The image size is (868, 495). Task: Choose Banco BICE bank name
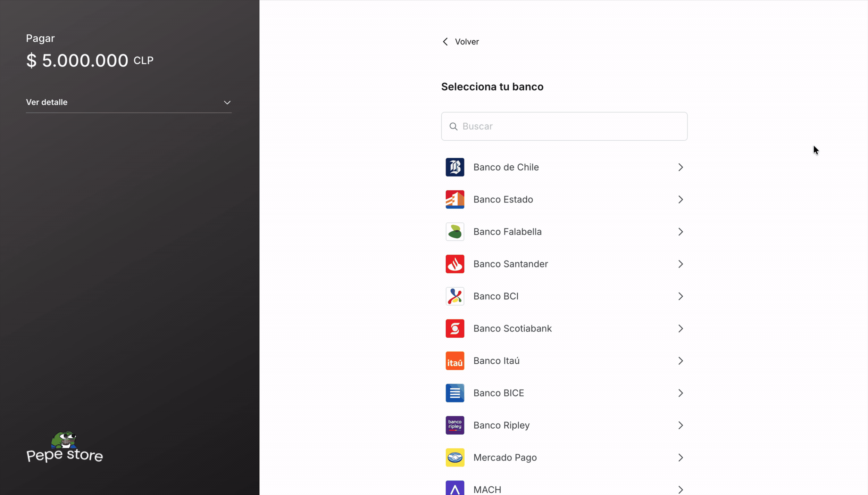coord(499,393)
